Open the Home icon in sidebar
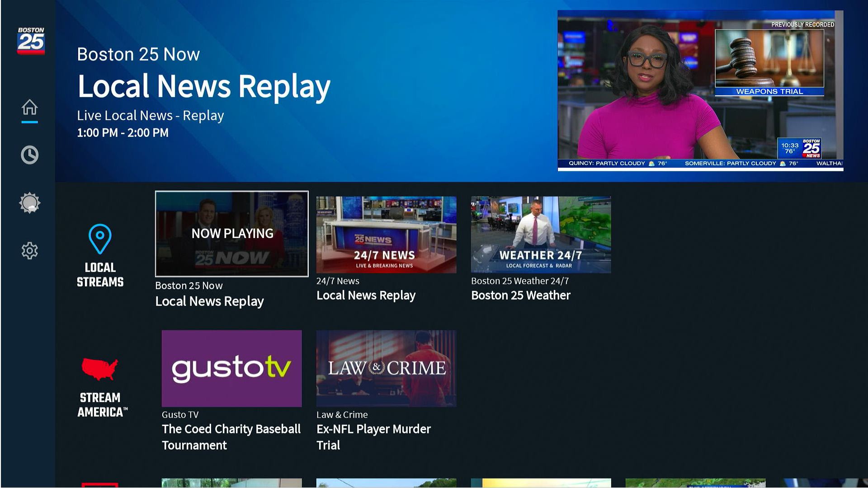The height and width of the screenshot is (488, 868). (x=30, y=108)
